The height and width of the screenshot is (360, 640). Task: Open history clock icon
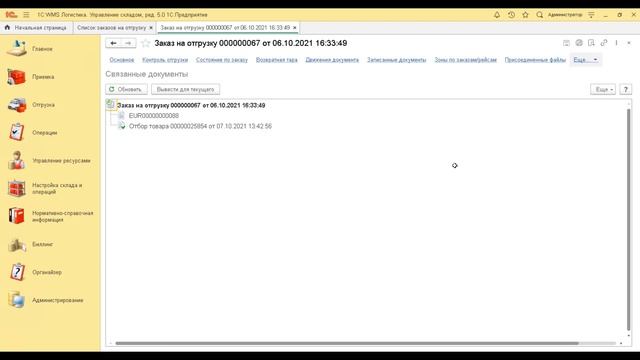[511, 15]
